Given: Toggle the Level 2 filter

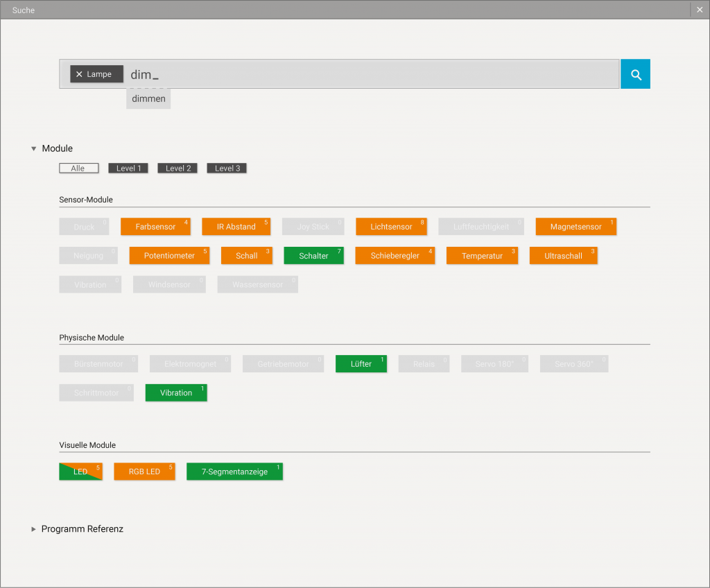Looking at the screenshot, I should tap(177, 168).
